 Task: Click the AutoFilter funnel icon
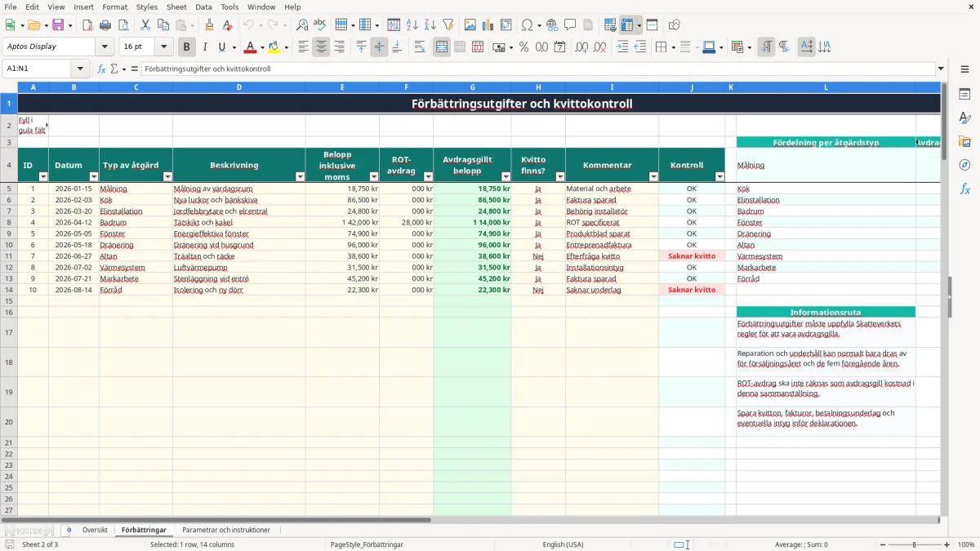[x=448, y=25]
